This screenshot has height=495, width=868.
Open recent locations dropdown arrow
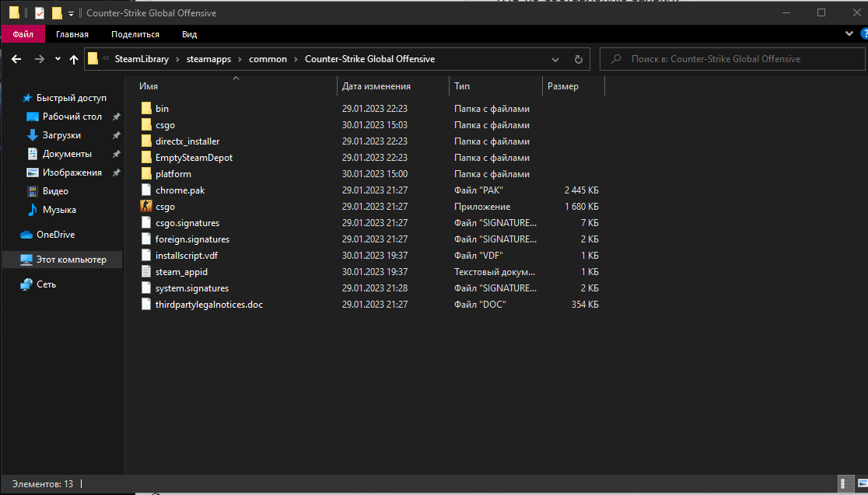(x=58, y=58)
